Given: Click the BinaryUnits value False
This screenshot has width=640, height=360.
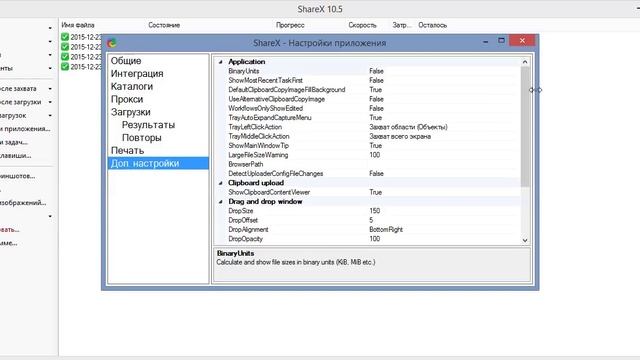Looking at the screenshot, I should tap(376, 71).
